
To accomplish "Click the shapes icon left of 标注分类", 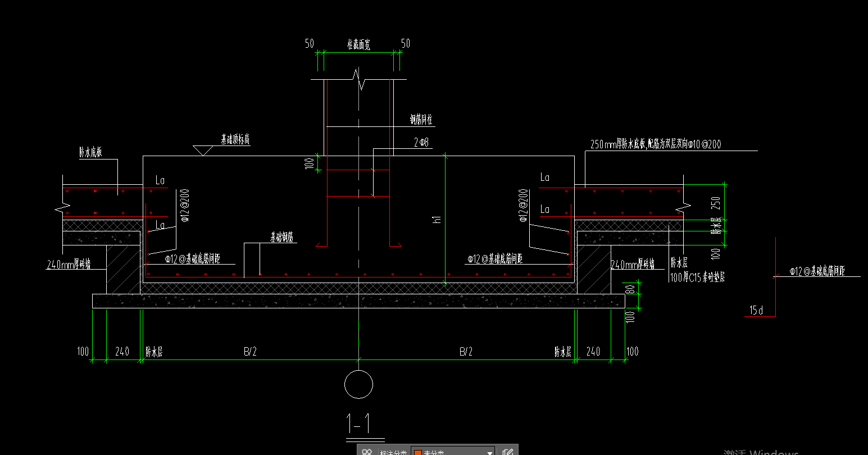I will click(x=367, y=452).
